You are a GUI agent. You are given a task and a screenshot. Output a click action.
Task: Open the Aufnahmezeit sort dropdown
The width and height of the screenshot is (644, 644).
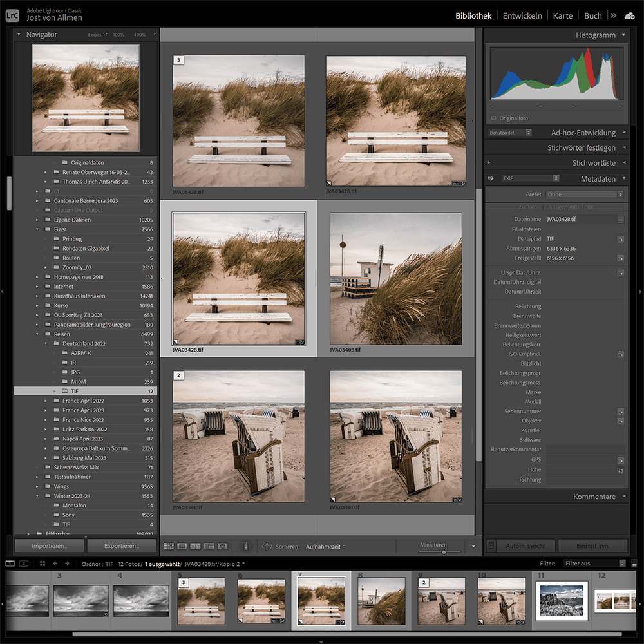[x=325, y=547]
